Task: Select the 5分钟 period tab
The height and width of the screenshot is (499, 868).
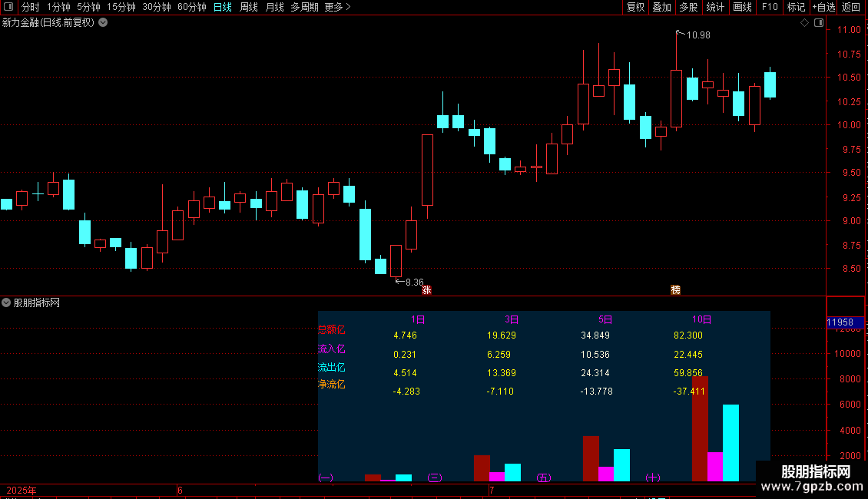Action: [x=88, y=7]
